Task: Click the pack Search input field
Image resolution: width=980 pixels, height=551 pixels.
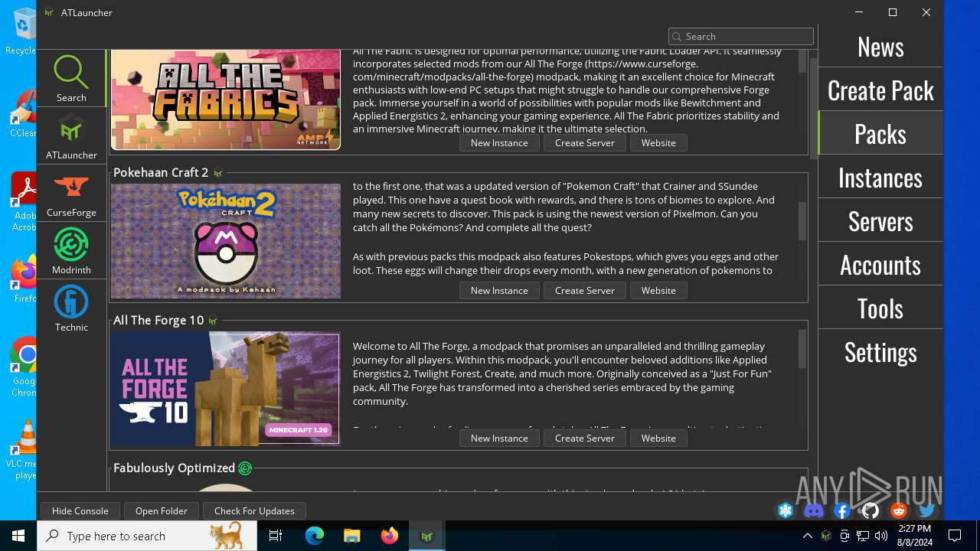Action: click(740, 36)
